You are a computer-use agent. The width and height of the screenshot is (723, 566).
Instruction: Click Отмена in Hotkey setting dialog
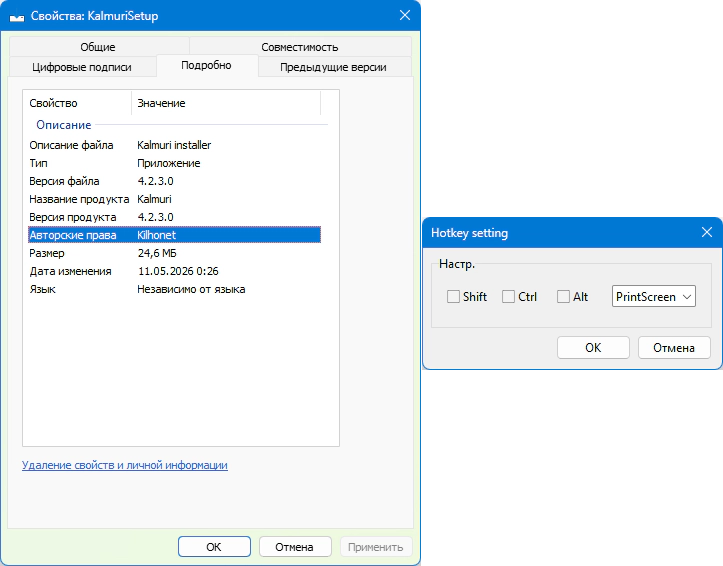click(674, 348)
